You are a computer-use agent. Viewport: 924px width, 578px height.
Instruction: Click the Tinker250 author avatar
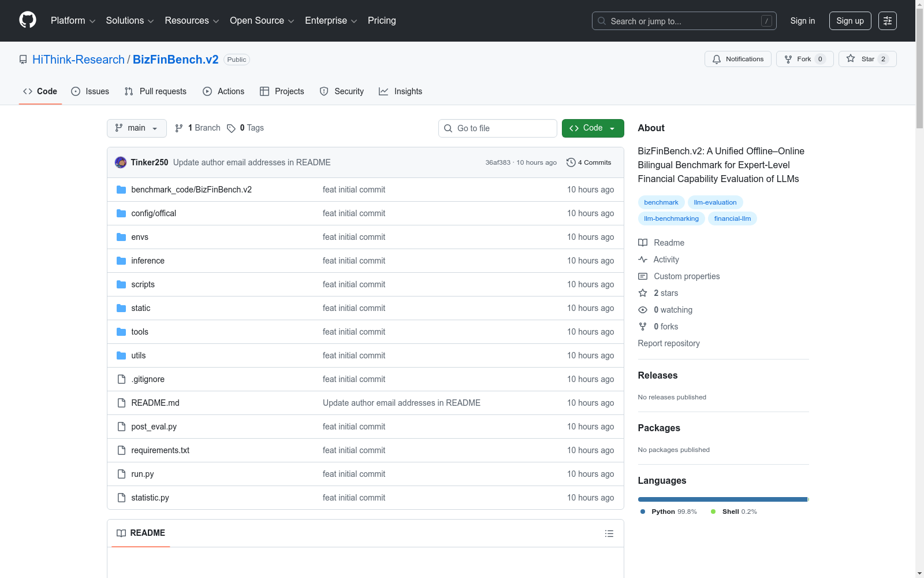click(x=121, y=162)
